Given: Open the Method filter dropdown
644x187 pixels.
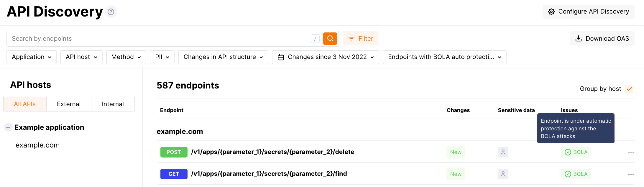Looking at the screenshot, I should coord(126,57).
